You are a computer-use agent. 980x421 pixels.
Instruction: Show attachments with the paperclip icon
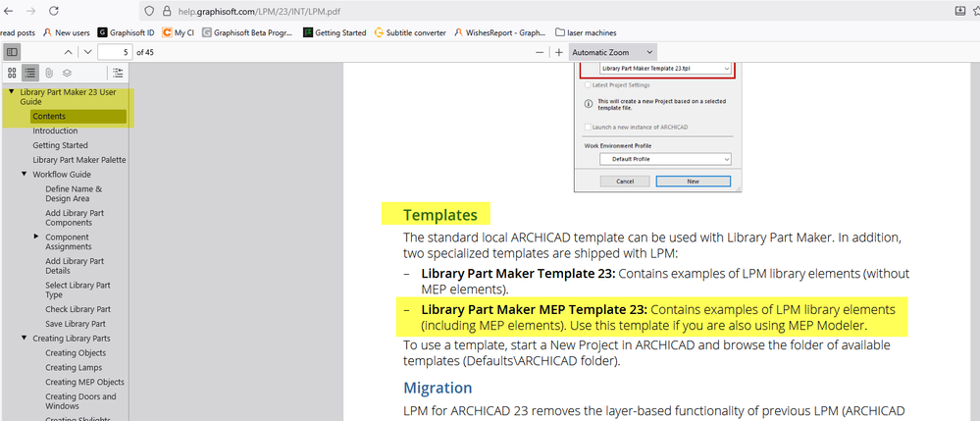tap(49, 73)
